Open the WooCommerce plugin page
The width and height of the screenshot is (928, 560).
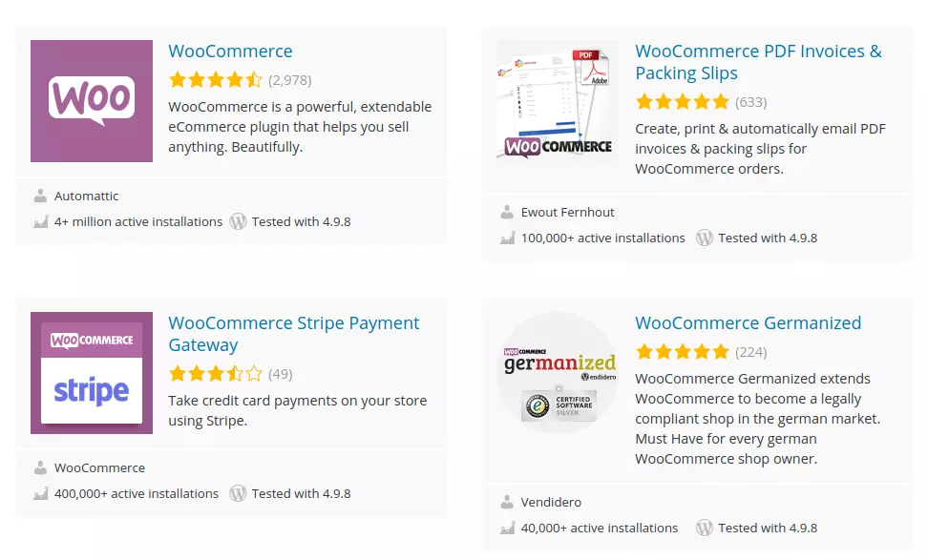pyautogui.click(x=230, y=51)
